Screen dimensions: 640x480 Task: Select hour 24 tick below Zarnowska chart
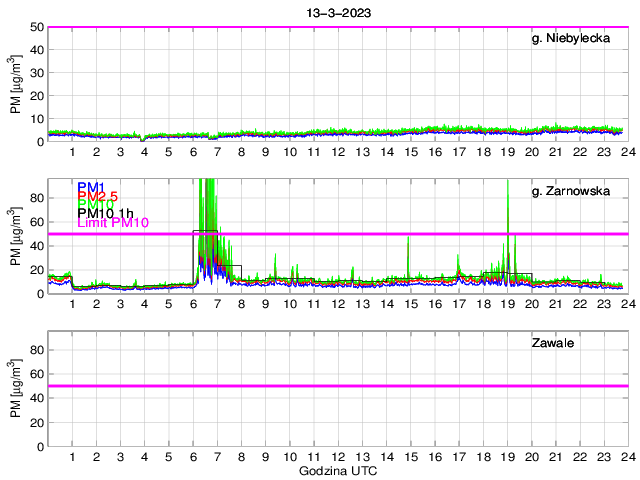point(626,304)
